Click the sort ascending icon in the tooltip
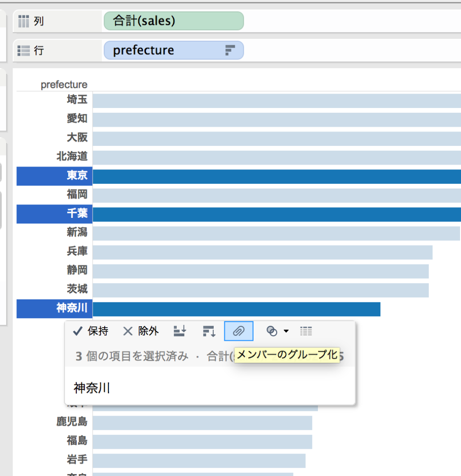This screenshot has height=476, width=461. (x=180, y=331)
